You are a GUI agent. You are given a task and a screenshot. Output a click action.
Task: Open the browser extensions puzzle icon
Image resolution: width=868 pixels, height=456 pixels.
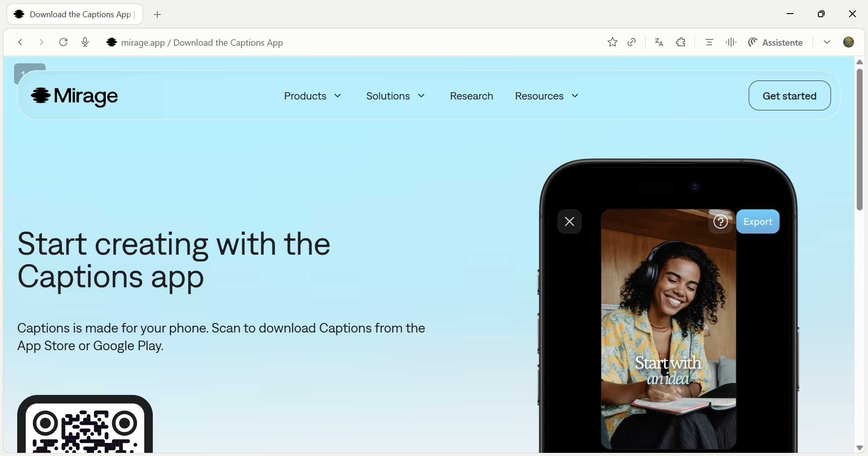coord(681,43)
